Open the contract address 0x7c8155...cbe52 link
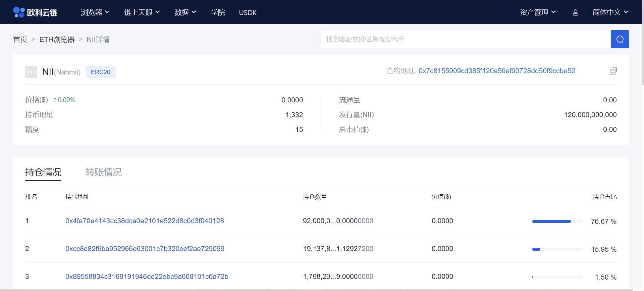 (497, 71)
